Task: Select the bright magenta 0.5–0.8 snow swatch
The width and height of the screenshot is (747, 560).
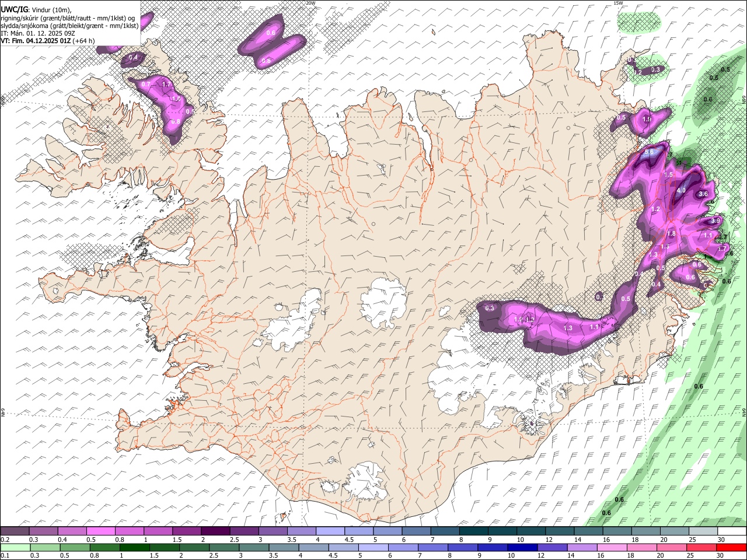Action: pyautogui.click(x=100, y=531)
